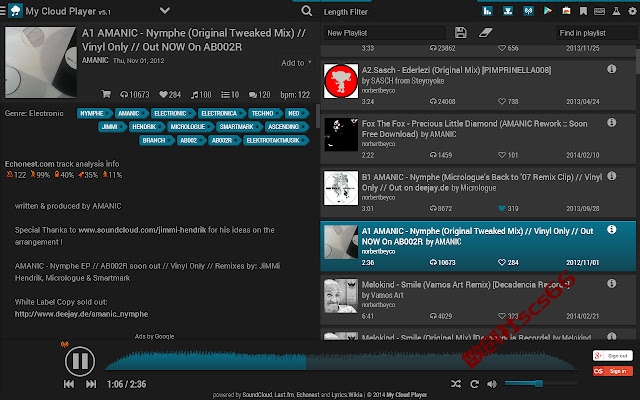
Task: Open the Google Play store icon
Action: point(548,11)
